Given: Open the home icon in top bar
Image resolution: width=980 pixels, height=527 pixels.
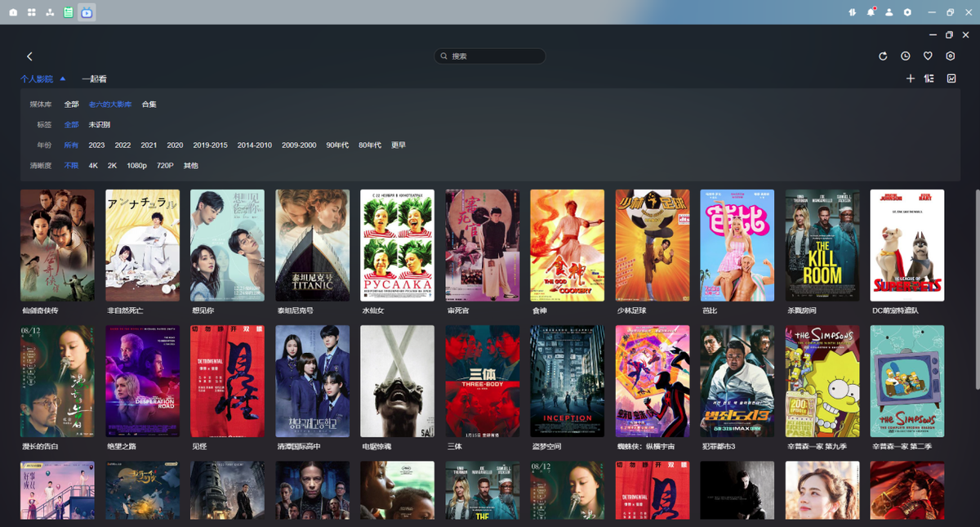Looking at the screenshot, I should coord(13,12).
